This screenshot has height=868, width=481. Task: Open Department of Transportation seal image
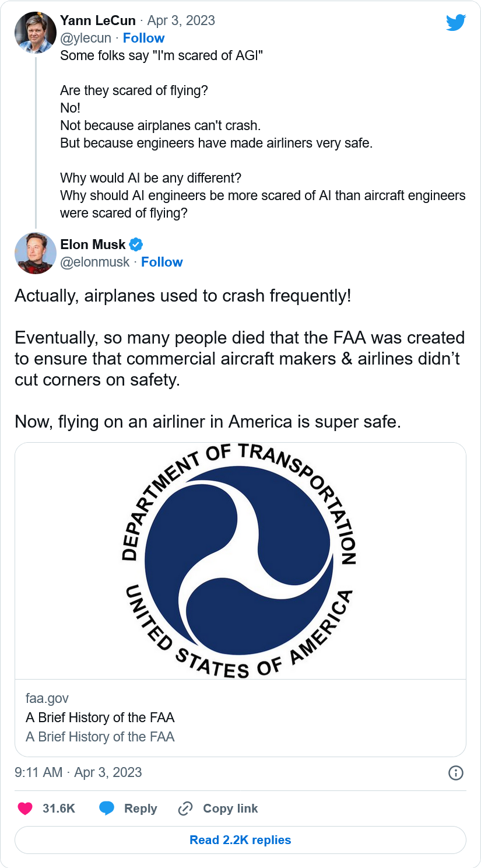(x=240, y=561)
